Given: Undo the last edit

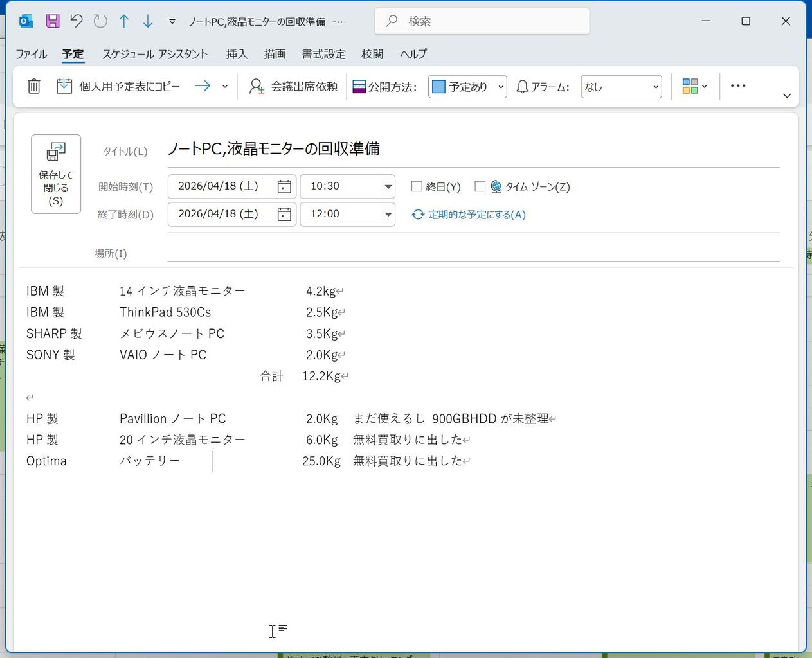Looking at the screenshot, I should tap(77, 21).
